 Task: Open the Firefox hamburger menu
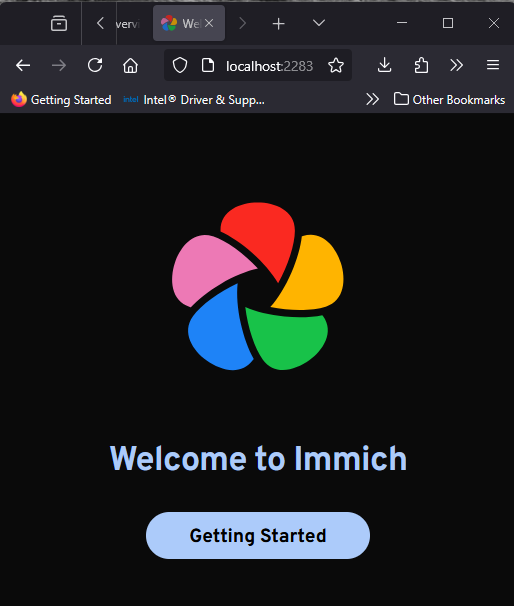[x=493, y=65]
